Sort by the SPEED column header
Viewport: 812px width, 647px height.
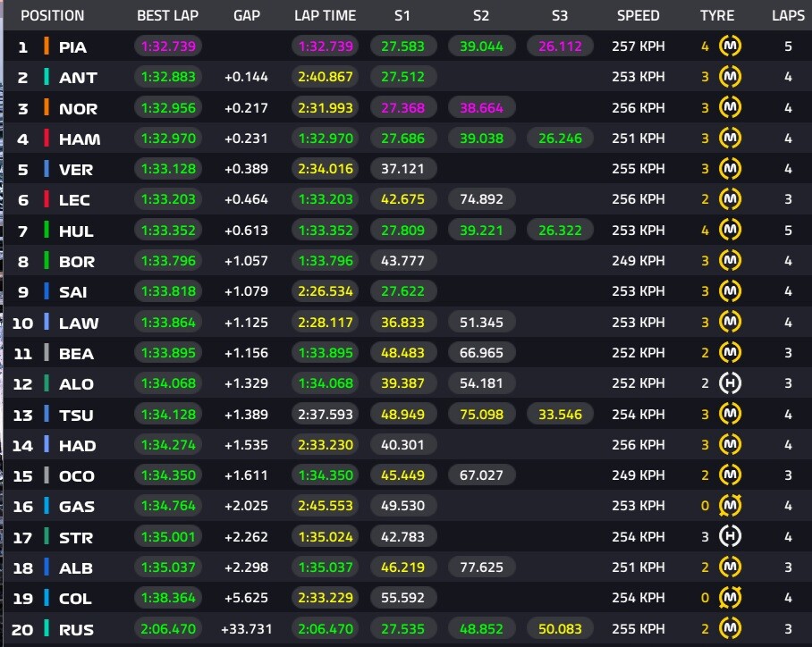638,15
